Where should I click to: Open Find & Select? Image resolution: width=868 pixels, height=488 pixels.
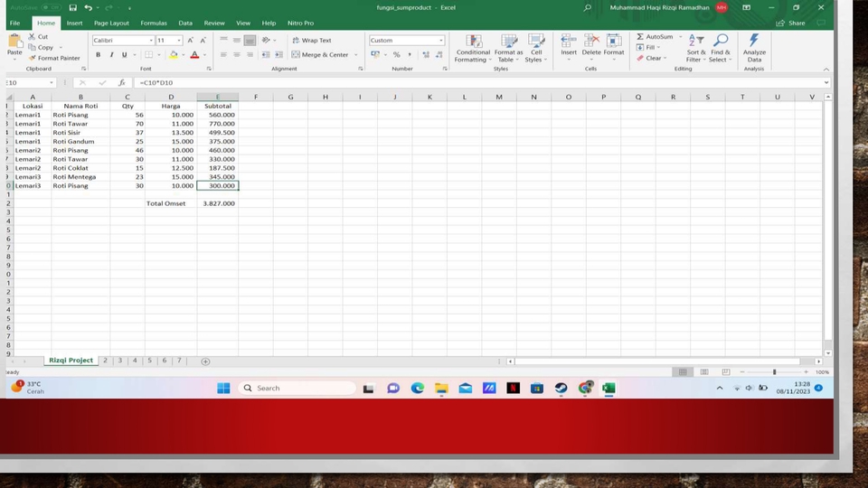click(x=721, y=49)
